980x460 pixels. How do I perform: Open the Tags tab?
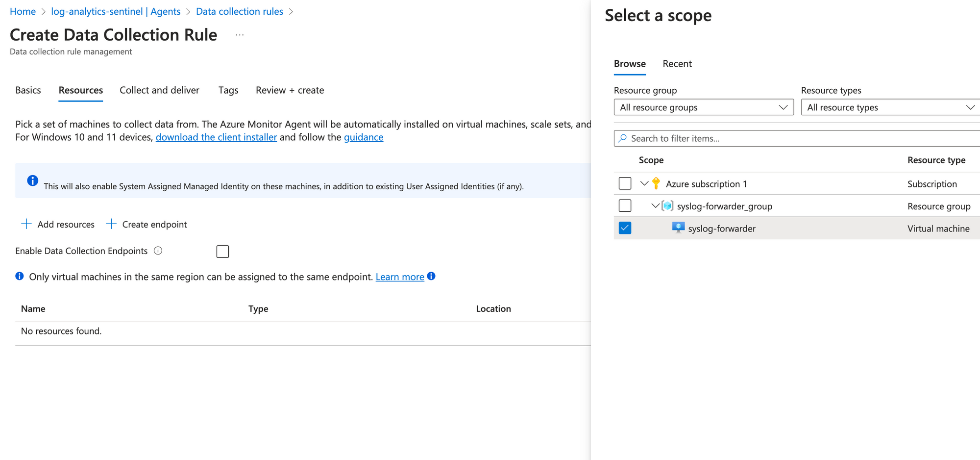(x=228, y=90)
